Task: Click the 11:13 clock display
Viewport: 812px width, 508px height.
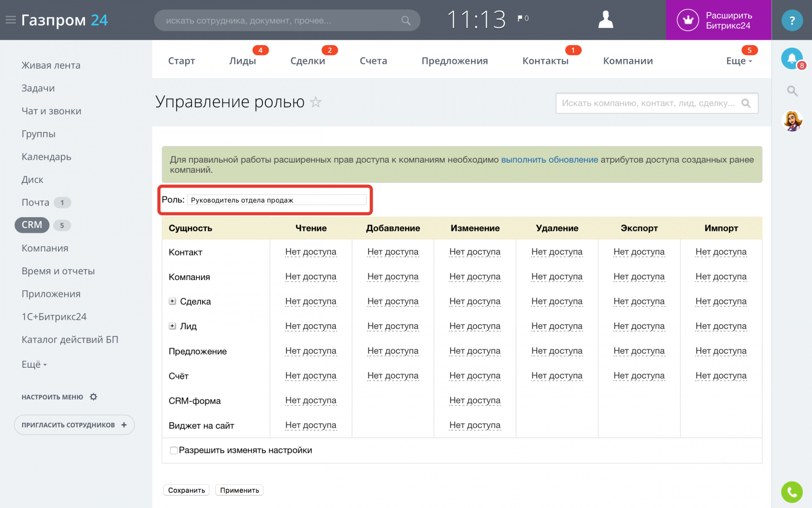Action: pos(476,20)
